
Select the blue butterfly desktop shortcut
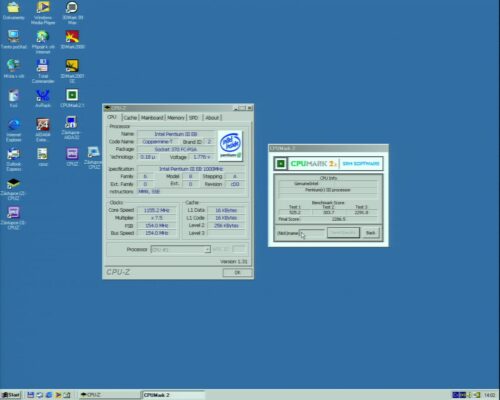pos(43,98)
